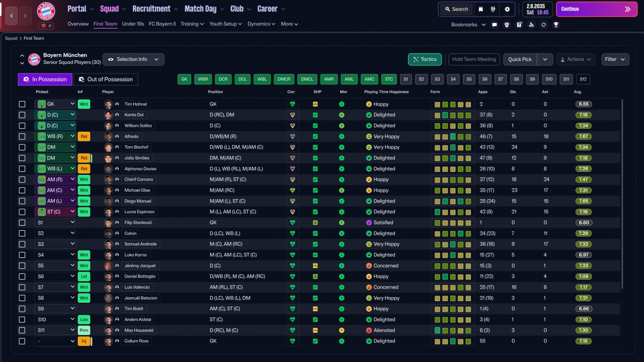The height and width of the screenshot is (362, 644).
Task: Click the Concerned face icon for Jérémy Jacquet
Action: click(369, 266)
